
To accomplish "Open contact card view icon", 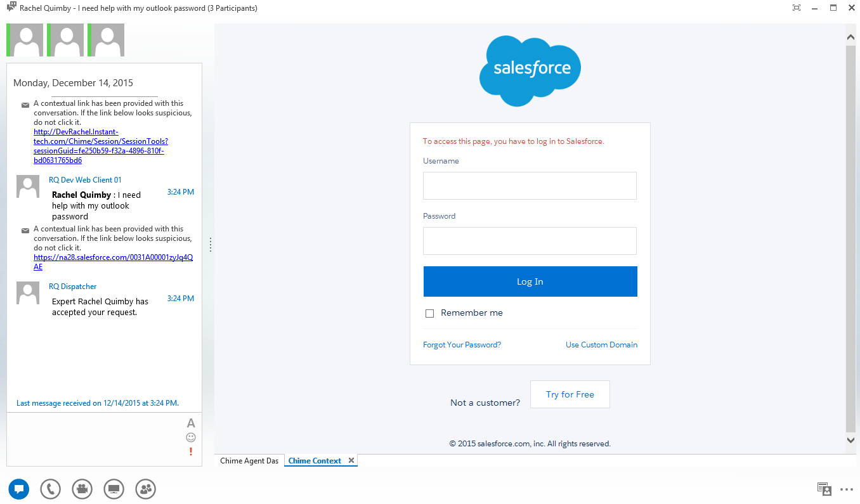I will click(824, 489).
